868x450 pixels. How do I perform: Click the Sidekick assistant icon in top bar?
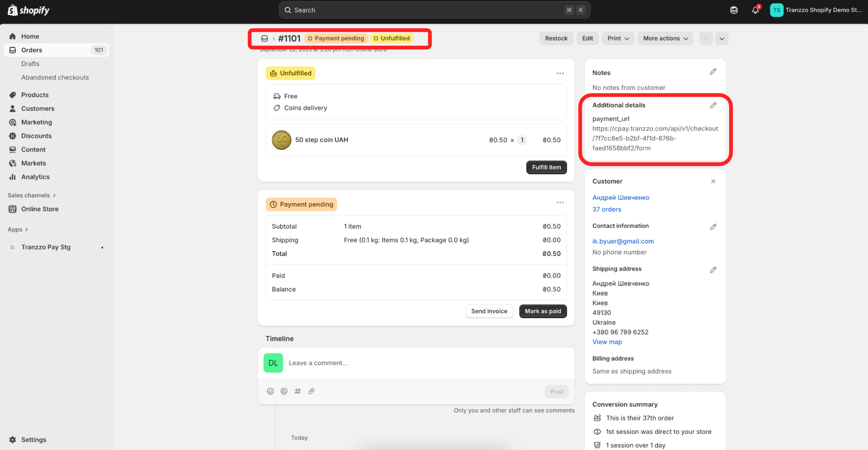(734, 10)
